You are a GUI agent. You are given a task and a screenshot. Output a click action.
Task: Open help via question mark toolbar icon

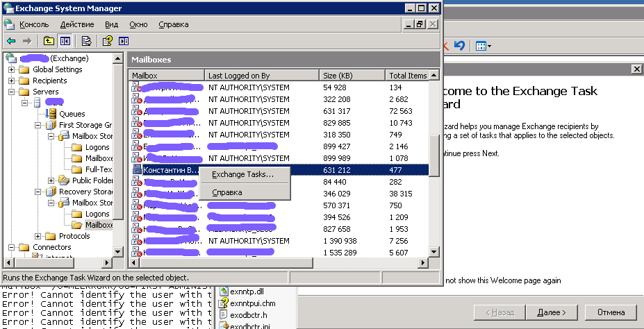(107, 41)
